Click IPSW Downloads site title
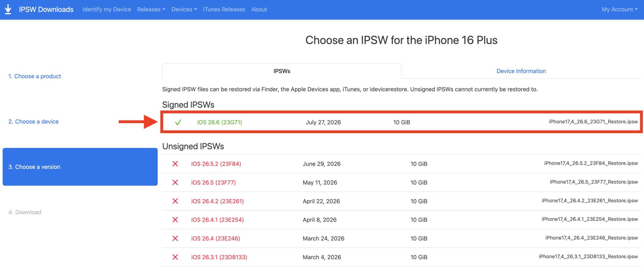 point(46,9)
